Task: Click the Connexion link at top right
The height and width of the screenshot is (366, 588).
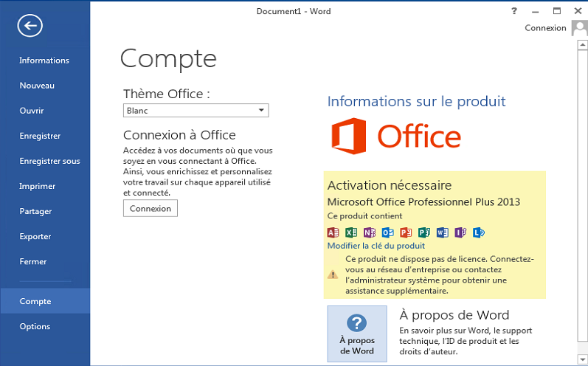Action: [x=546, y=28]
